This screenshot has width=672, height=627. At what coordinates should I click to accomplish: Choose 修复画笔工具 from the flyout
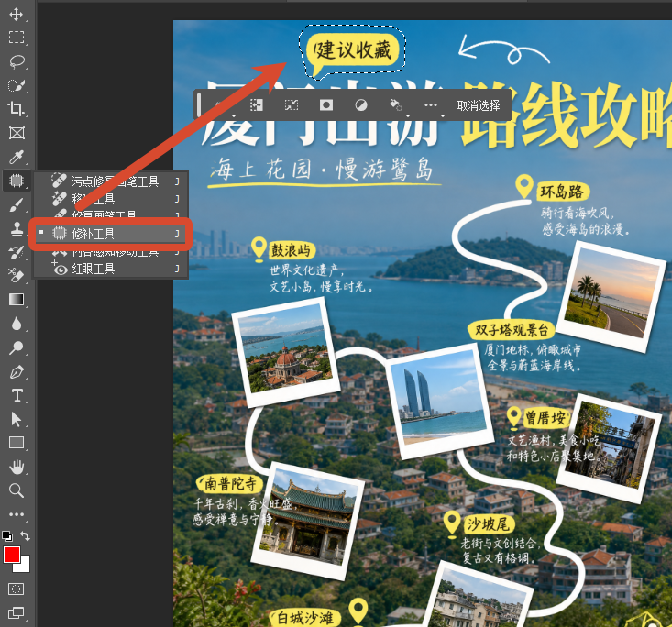[x=112, y=213]
